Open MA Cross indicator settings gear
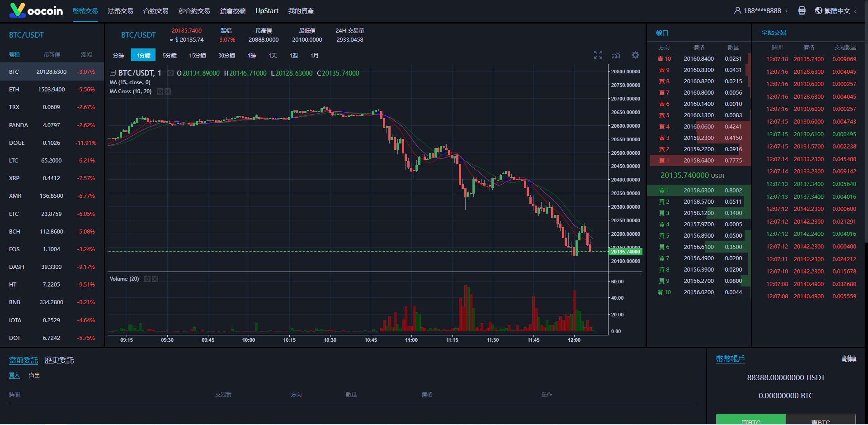The width and height of the screenshot is (868, 425). 160,91
